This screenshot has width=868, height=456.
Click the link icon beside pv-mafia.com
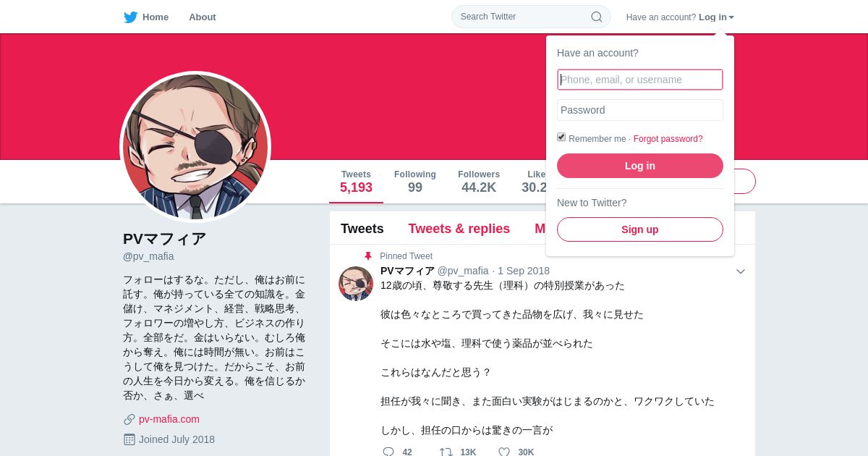coord(129,419)
